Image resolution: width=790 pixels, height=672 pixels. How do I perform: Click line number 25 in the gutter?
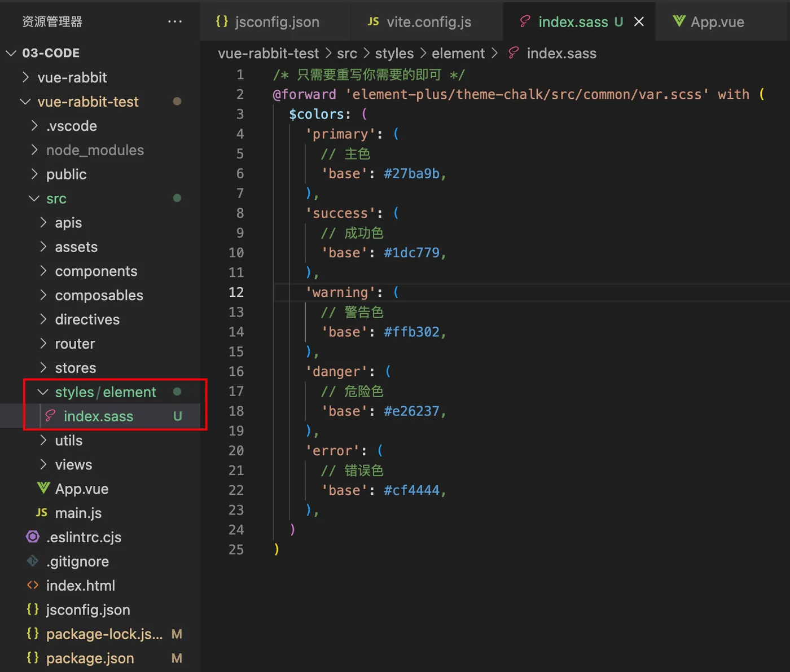236,549
